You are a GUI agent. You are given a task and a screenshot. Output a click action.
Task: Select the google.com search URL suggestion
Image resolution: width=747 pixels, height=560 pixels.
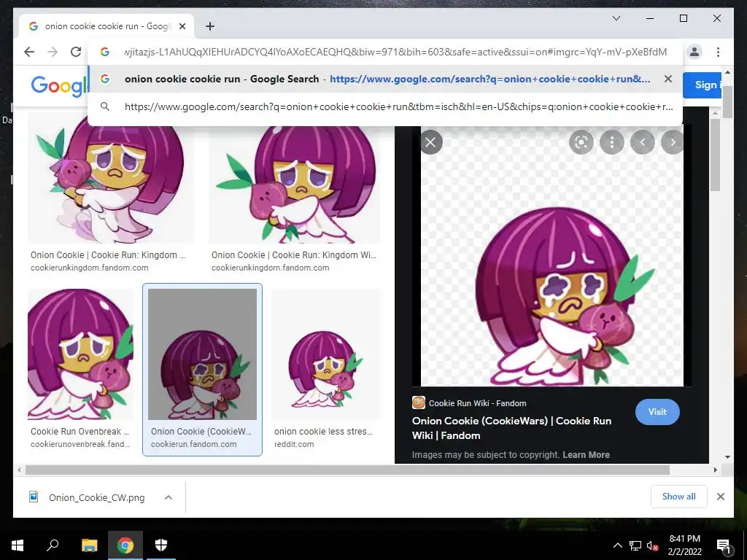(385, 106)
